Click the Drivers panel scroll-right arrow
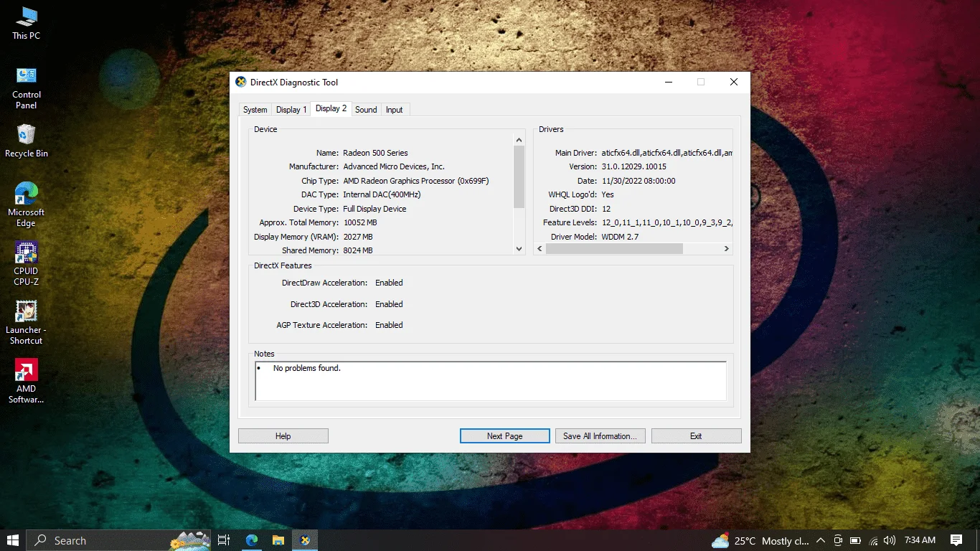Image resolution: width=980 pixels, height=551 pixels. click(726, 248)
